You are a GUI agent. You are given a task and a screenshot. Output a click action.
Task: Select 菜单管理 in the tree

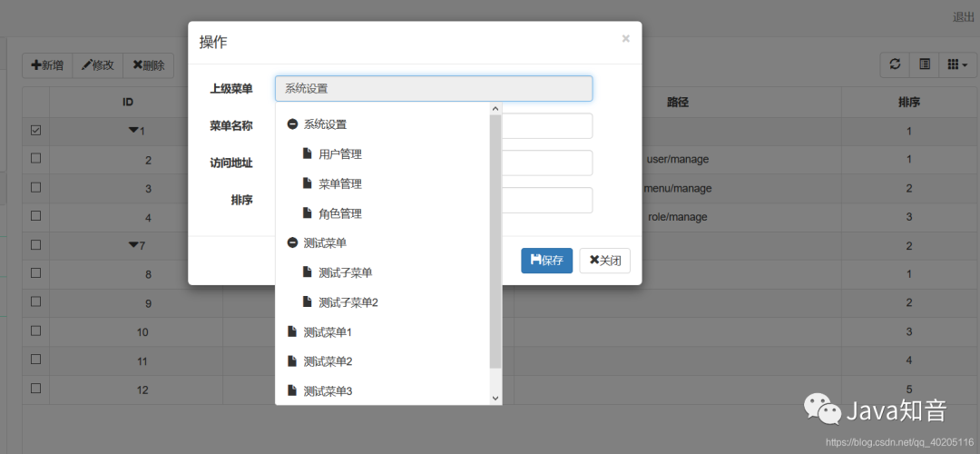coord(340,183)
